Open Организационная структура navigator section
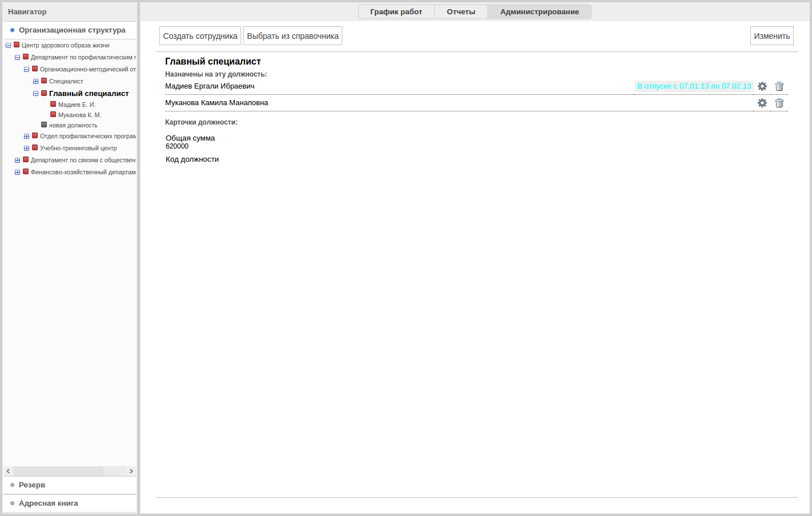The image size is (812, 516). tap(70, 30)
